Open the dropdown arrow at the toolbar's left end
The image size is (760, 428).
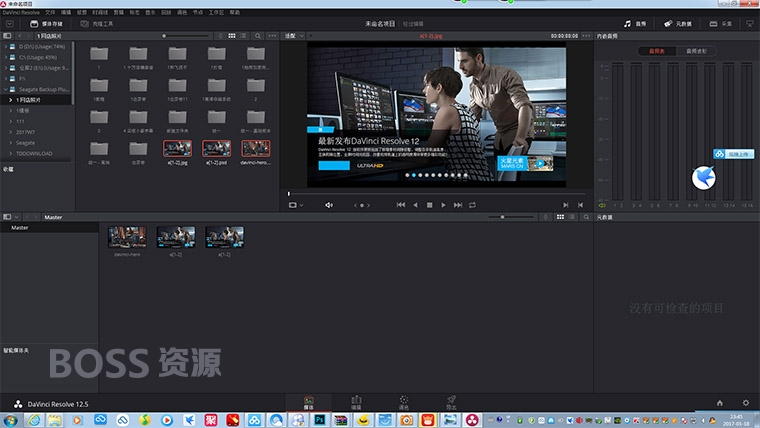click(x=9, y=24)
